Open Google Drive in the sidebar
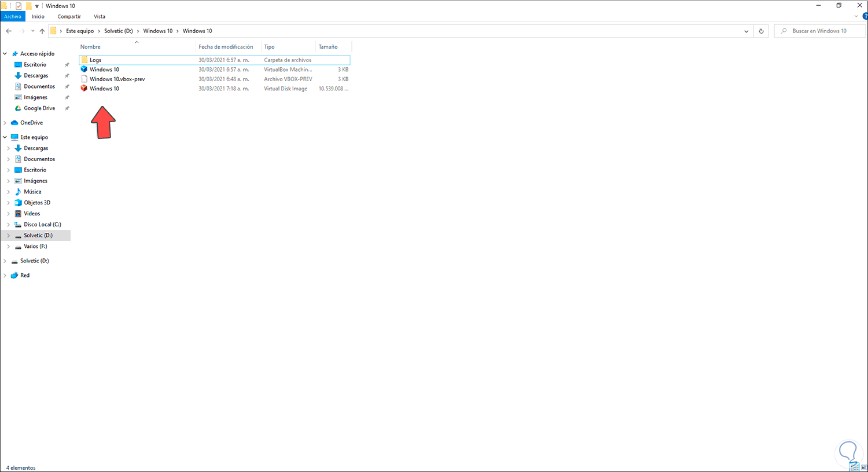 coord(39,108)
